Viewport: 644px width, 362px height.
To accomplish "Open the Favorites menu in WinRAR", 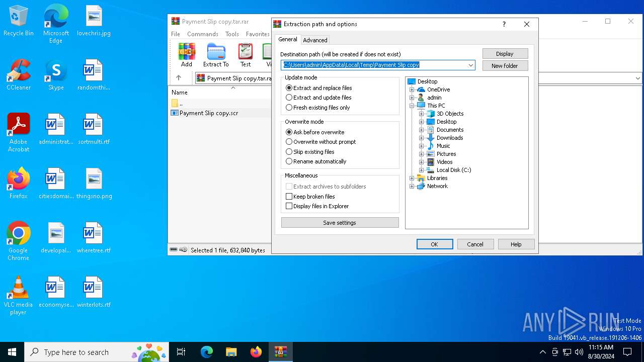I will tap(258, 34).
